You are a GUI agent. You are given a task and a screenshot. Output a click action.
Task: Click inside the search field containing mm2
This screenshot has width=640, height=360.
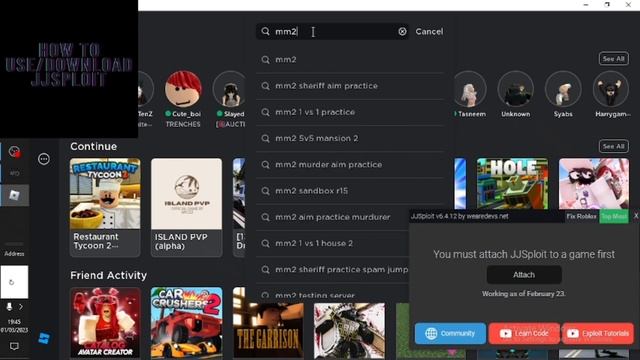(333, 31)
